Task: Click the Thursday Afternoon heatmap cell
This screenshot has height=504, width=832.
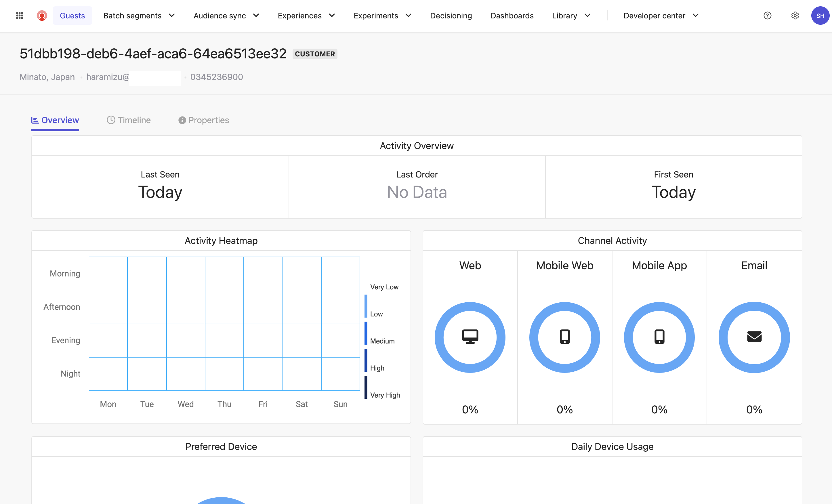Action: [224, 307]
